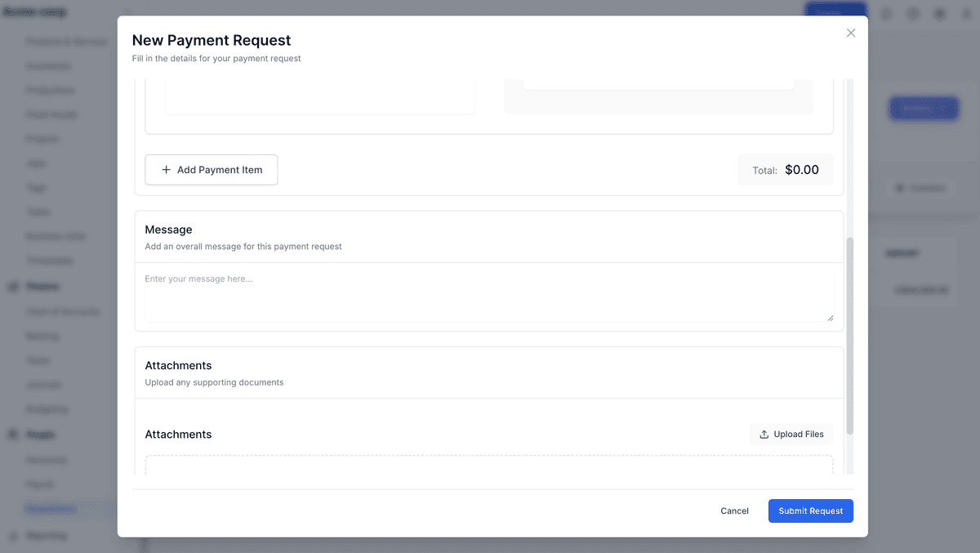
Task: Expand the Reporting section in sidebar
Action: click(46, 536)
